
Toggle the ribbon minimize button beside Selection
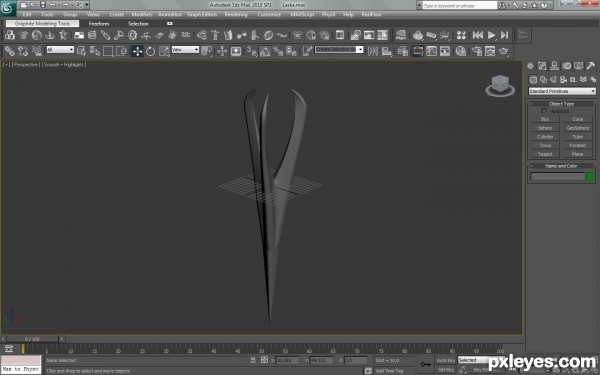click(x=170, y=24)
